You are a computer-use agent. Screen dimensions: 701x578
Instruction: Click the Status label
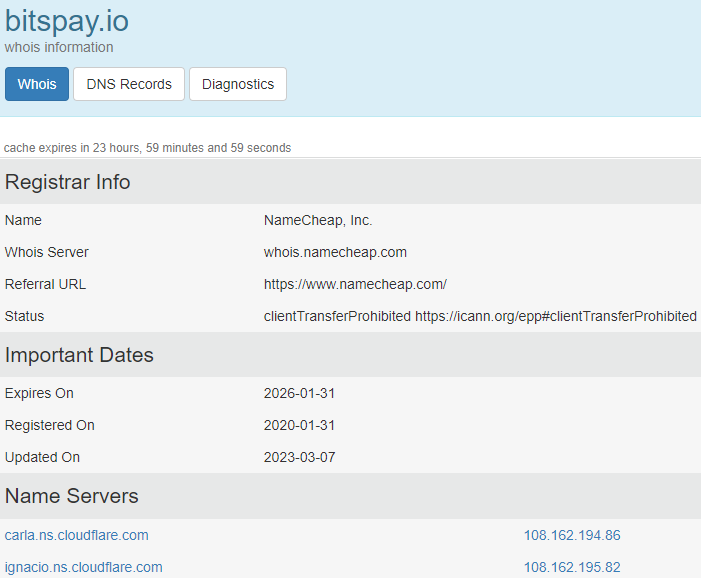coord(24,316)
